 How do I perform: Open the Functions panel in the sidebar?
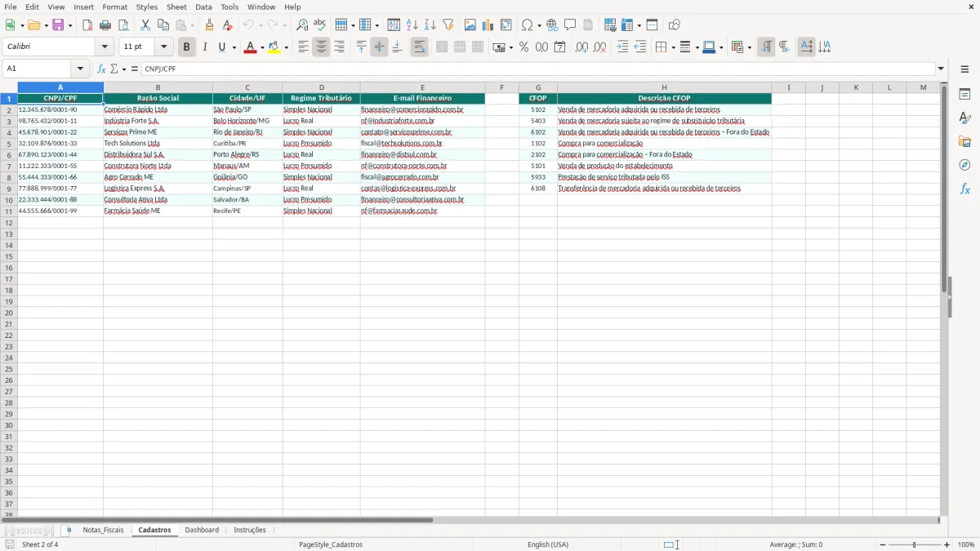[x=964, y=189]
